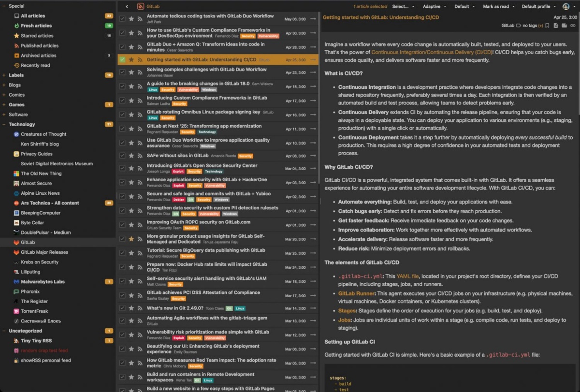Click publish RSS icon for 'GitLab Duo + Amazon Q' article

[140, 47]
